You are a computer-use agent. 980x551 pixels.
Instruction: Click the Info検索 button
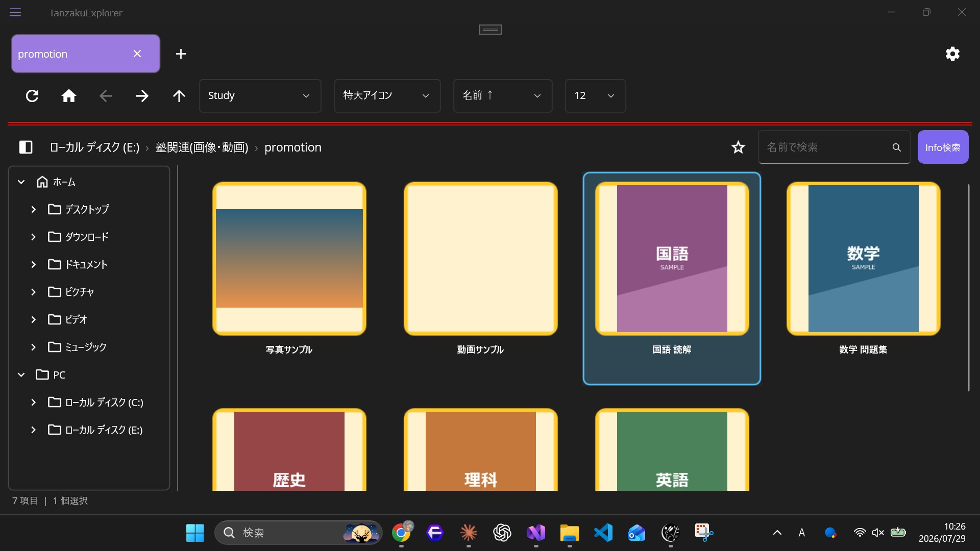click(943, 147)
